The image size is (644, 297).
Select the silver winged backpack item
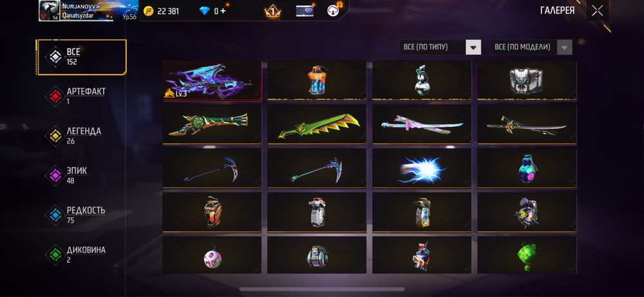click(527, 81)
